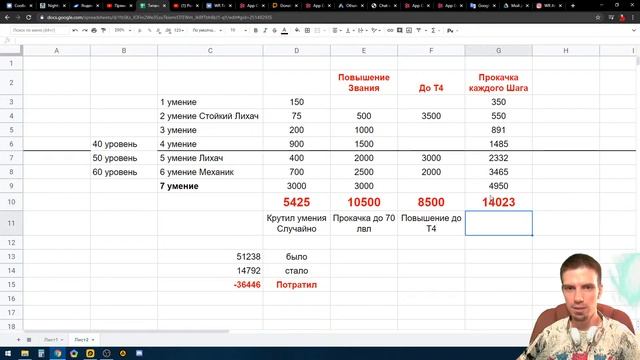The width and height of the screenshot is (640, 360).
Task: Add a new sheet with plus button
Action: [x=18, y=340]
